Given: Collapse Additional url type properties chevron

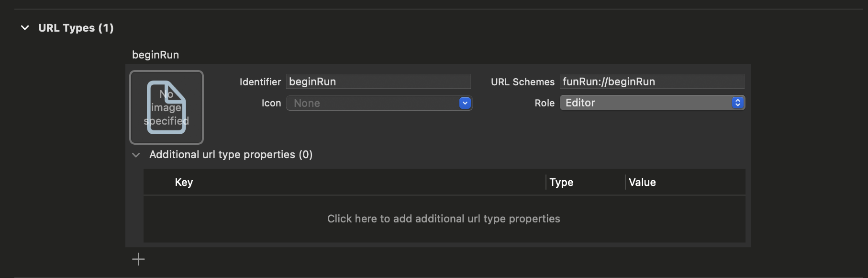Looking at the screenshot, I should pos(136,155).
